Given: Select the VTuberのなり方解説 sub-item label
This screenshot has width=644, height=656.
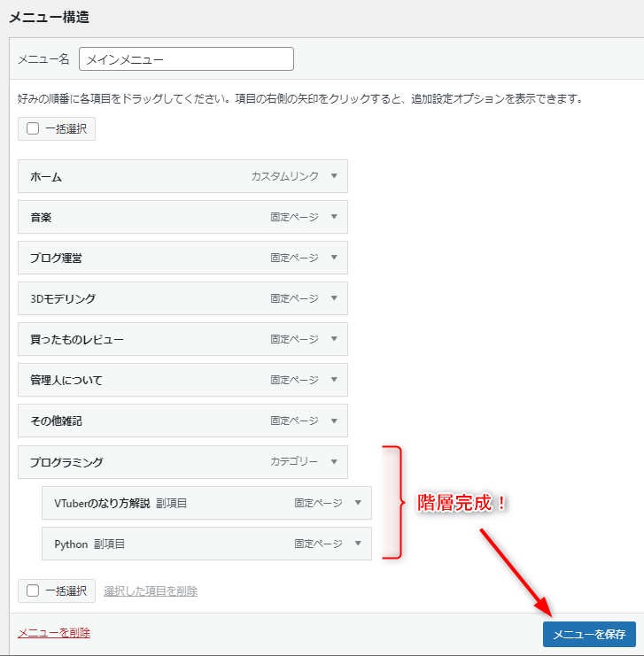Looking at the screenshot, I should (102, 504).
